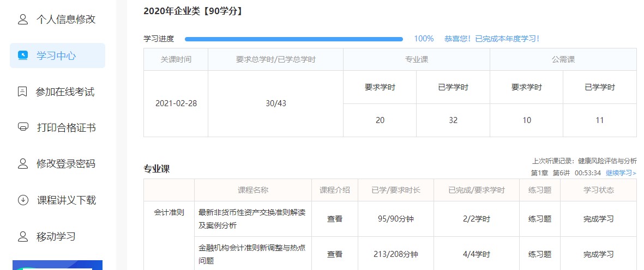The image size is (644, 270).
Task: Click the 练习题 column header
Action: click(540, 190)
